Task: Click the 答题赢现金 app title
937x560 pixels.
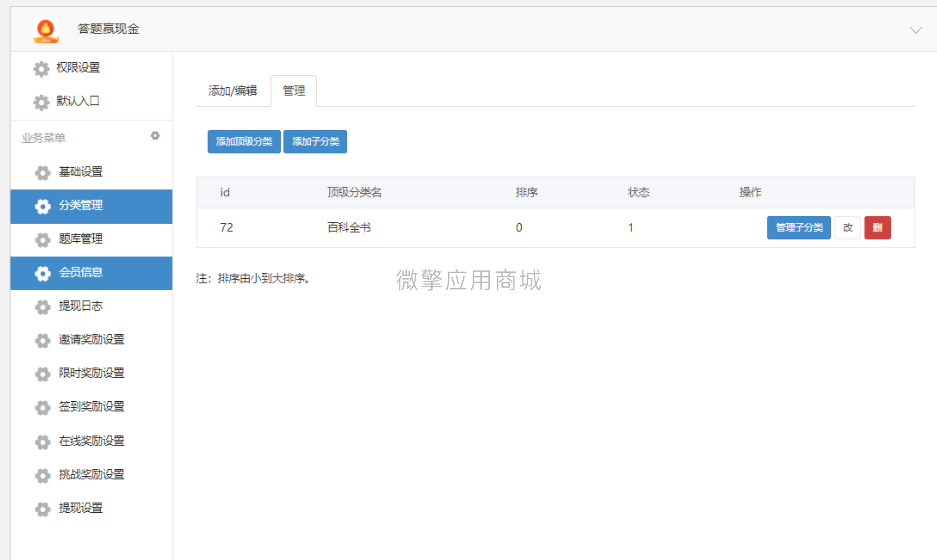Action: [x=108, y=29]
